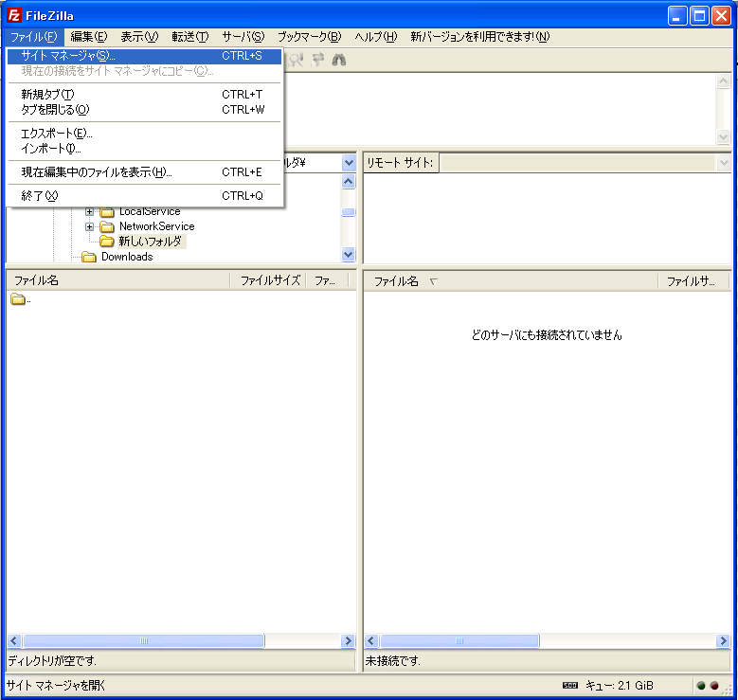Select the Downloads tree item

tap(127, 257)
